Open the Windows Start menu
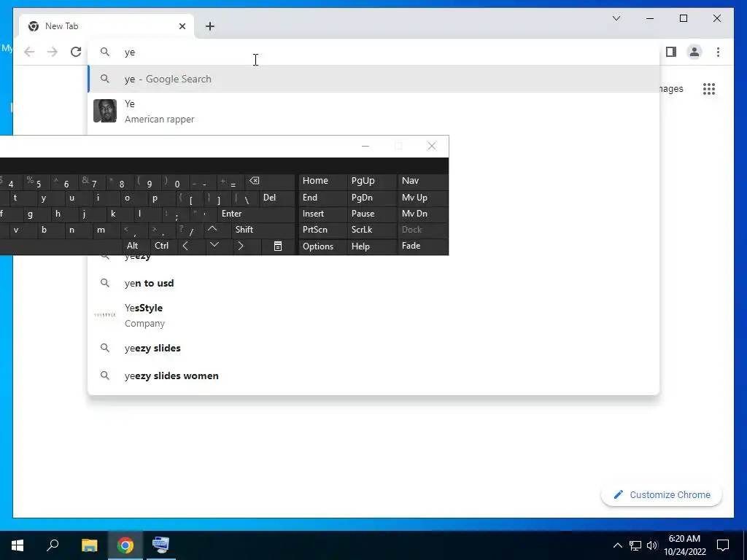The image size is (747, 560). pyautogui.click(x=18, y=545)
